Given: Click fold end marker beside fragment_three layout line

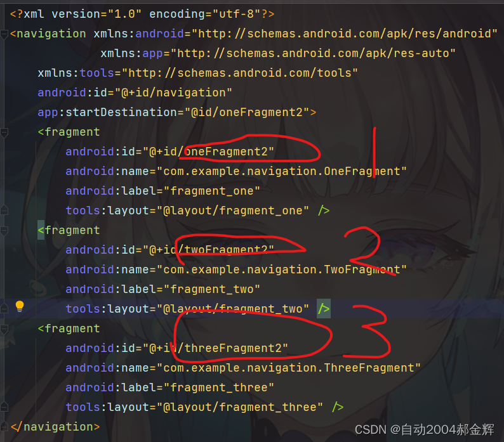Looking at the screenshot, I should 4,407.
